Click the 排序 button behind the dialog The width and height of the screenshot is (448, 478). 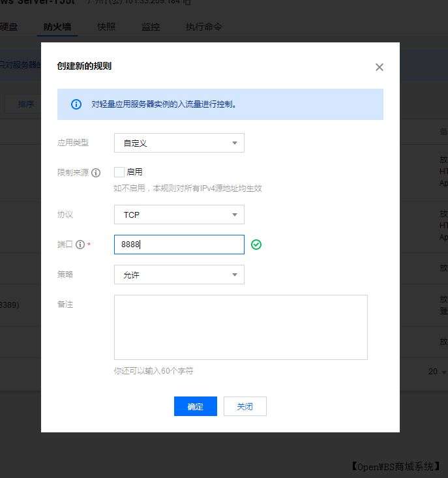coord(26,104)
